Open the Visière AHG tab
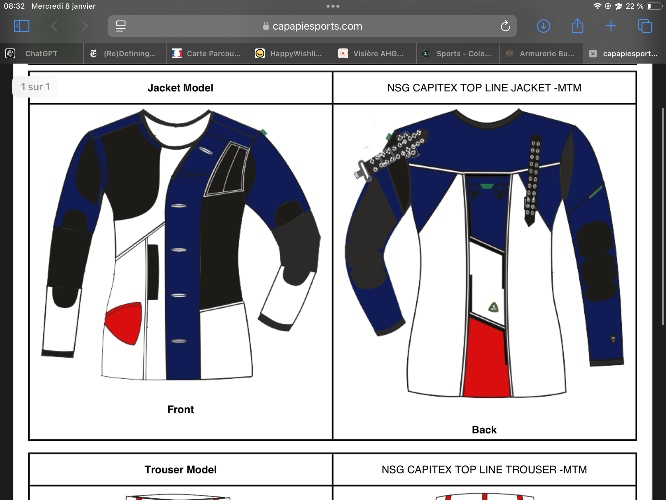Viewport: 666px width, 500px height. tap(374, 54)
